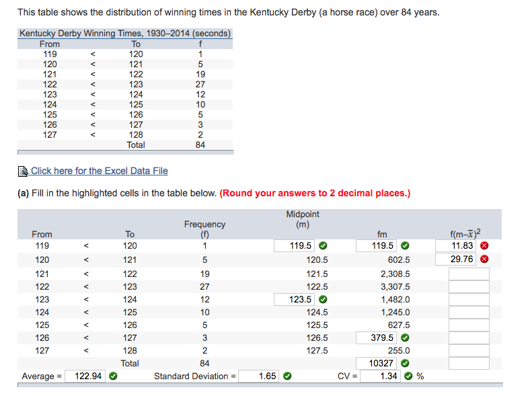Click the Excel file icon beside the link

tap(23, 171)
